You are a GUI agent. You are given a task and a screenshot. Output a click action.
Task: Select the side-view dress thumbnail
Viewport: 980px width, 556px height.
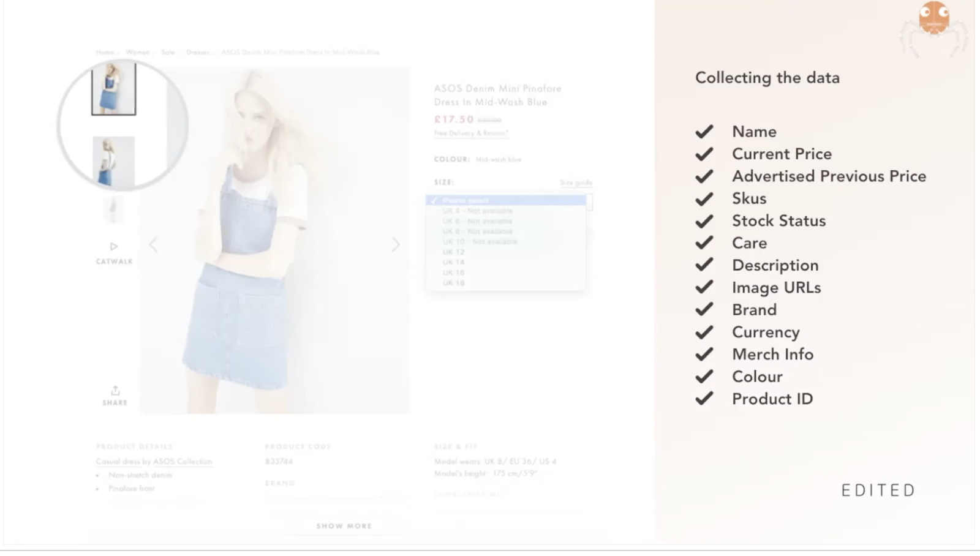point(114,162)
